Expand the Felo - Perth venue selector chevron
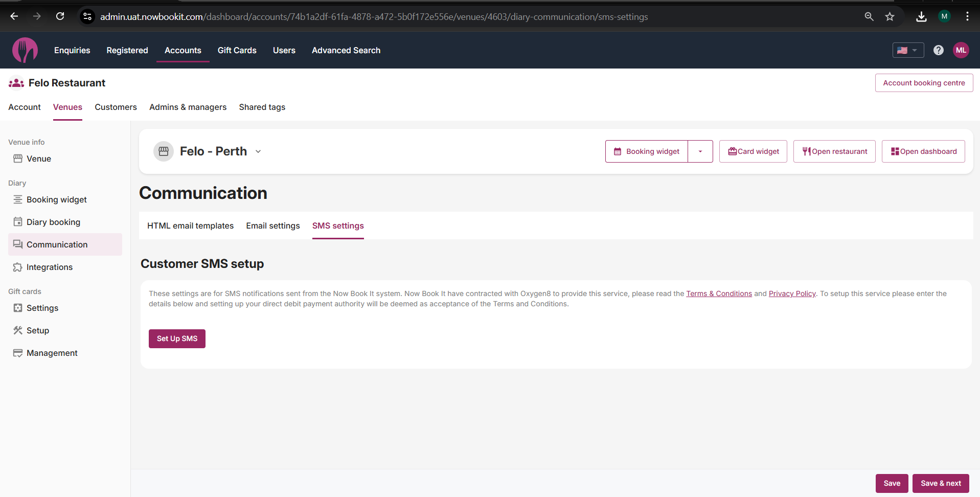Viewport: 980px width, 497px height. pos(258,151)
